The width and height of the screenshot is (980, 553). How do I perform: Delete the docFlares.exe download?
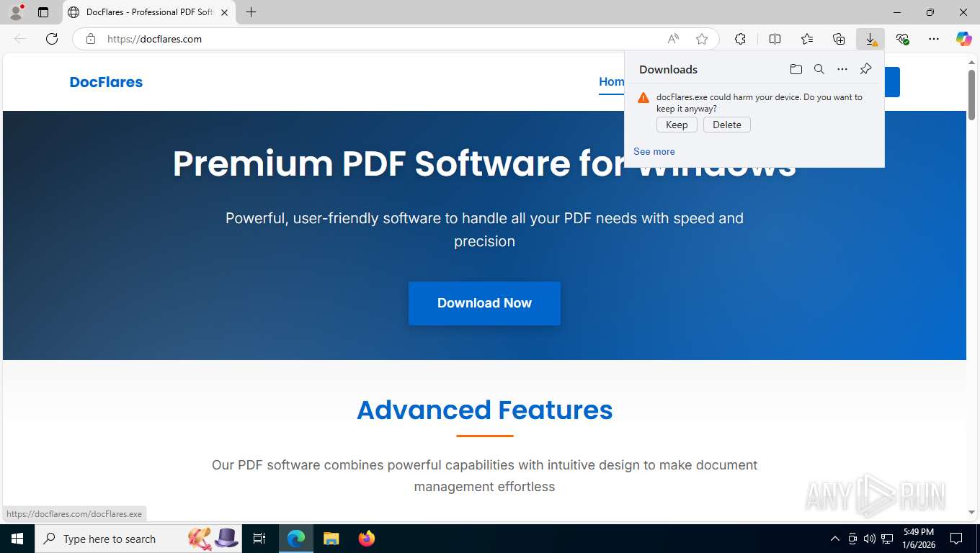tap(727, 125)
